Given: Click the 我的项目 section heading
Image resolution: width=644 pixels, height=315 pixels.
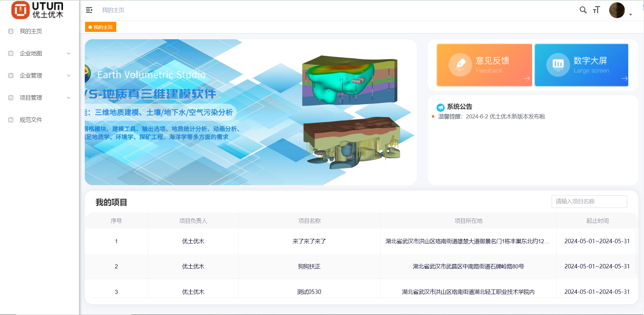Looking at the screenshot, I should (111, 202).
